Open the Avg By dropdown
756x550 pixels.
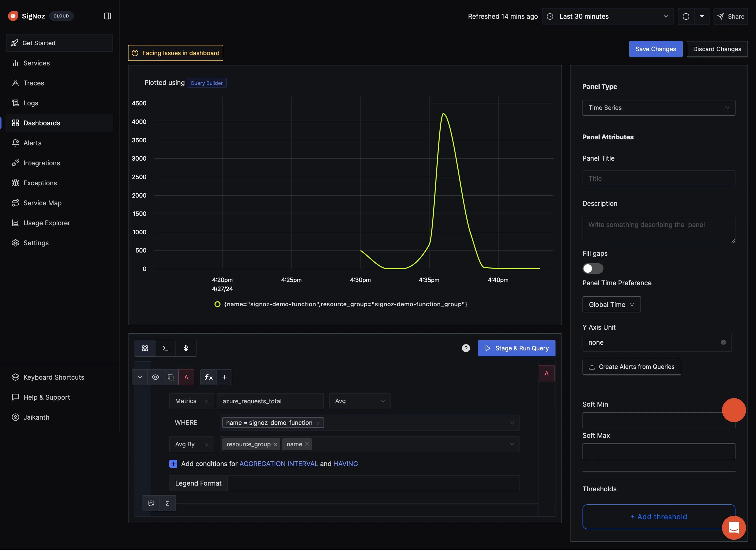point(192,444)
